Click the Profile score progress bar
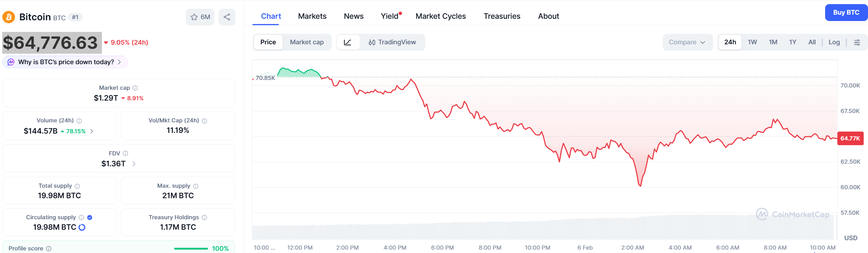868x253 pixels. [191, 248]
